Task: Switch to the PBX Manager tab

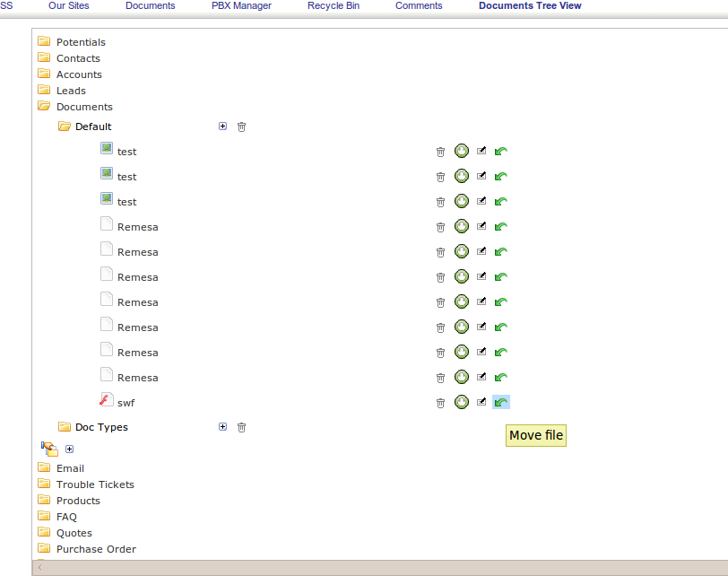Action: tap(241, 6)
